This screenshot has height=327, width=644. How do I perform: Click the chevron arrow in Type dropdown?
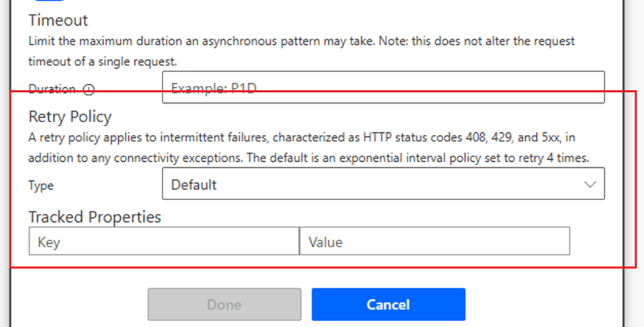coord(590,184)
